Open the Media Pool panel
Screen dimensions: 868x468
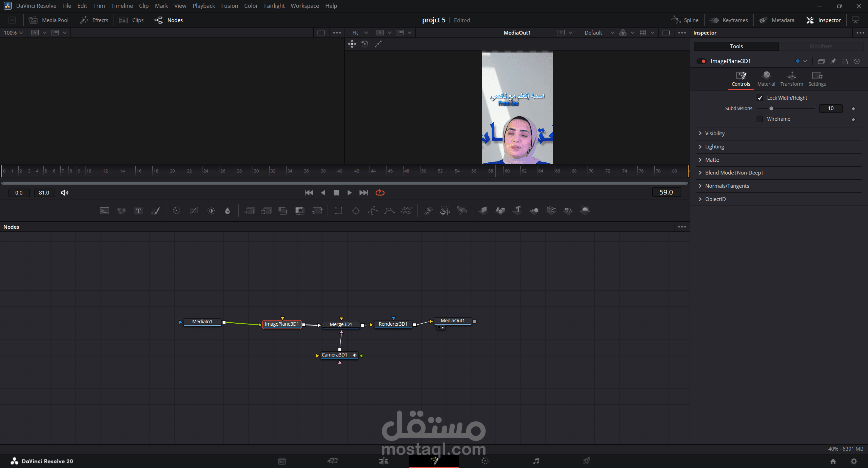(49, 20)
